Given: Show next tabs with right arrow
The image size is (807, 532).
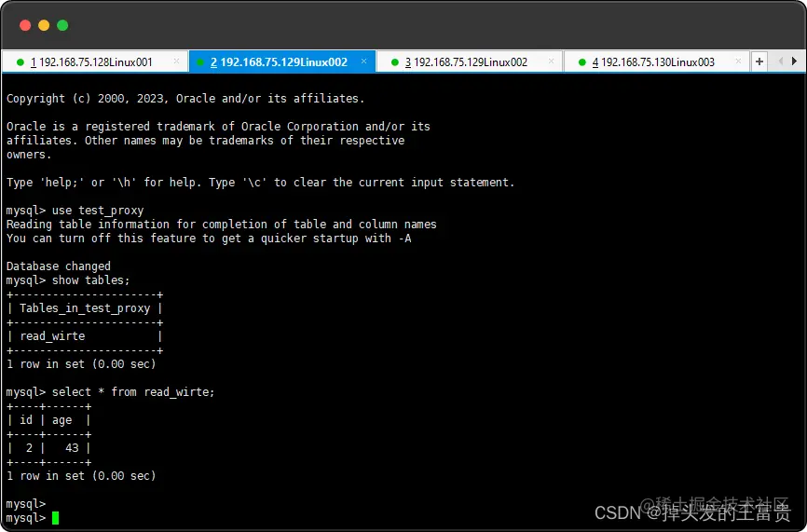Looking at the screenshot, I should tap(794, 61).
